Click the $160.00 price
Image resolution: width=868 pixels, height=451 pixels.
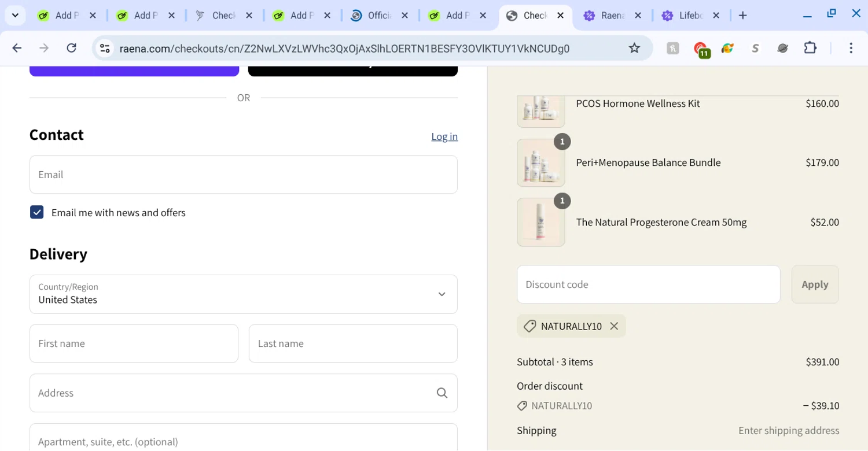click(822, 103)
